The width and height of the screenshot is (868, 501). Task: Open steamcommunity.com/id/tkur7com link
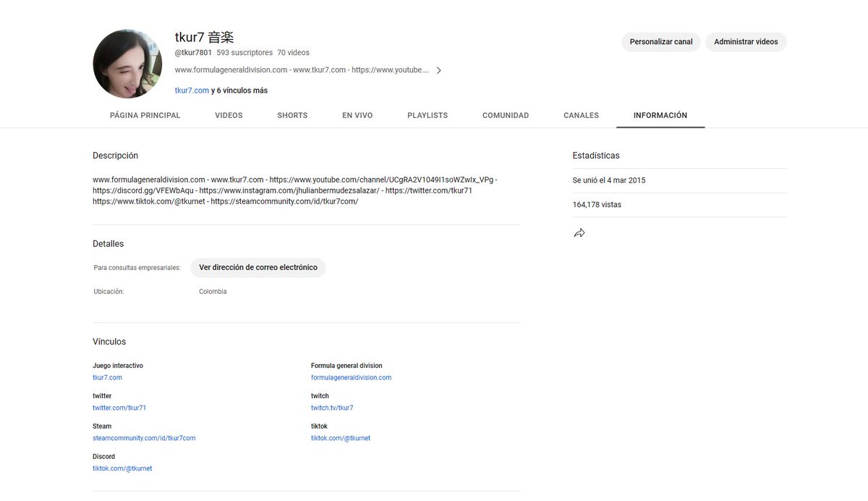click(x=144, y=439)
